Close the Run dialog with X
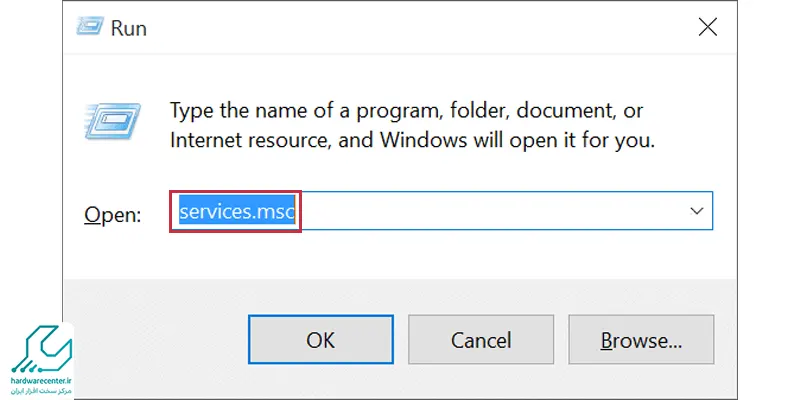800x400 pixels. tap(708, 27)
